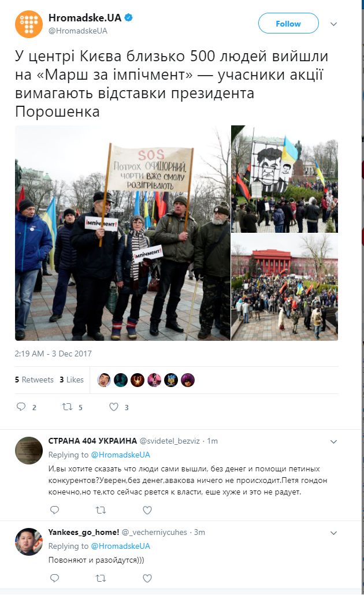Open the dropdown chevron next to Follow button
The width and height of the screenshot is (364, 595).
click(333, 24)
